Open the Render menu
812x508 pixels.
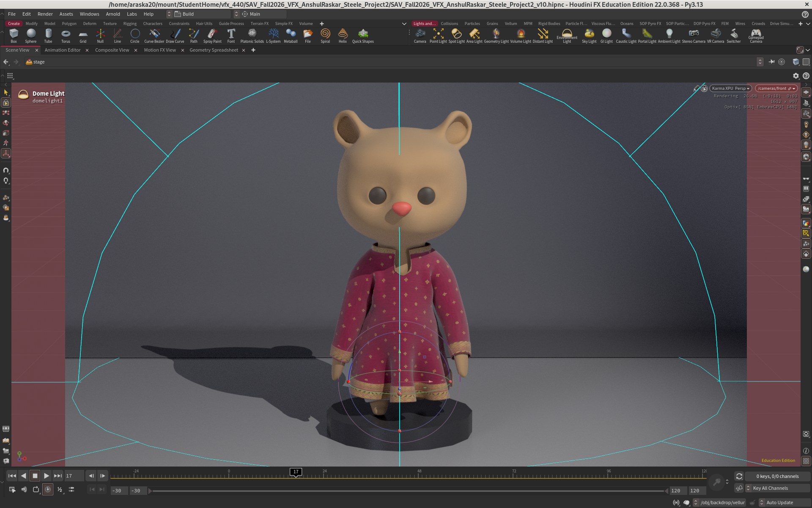[x=45, y=14]
